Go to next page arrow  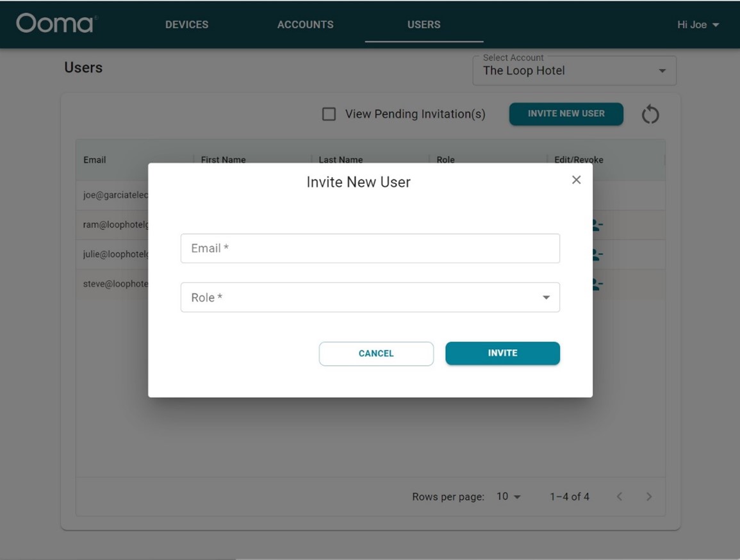pyautogui.click(x=649, y=497)
